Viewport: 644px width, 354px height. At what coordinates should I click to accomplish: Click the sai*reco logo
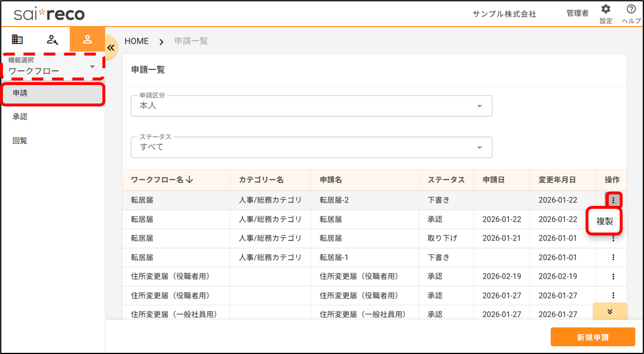pos(49,13)
